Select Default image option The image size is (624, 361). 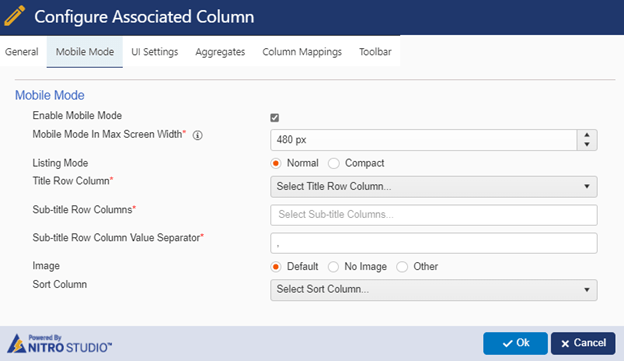(276, 267)
